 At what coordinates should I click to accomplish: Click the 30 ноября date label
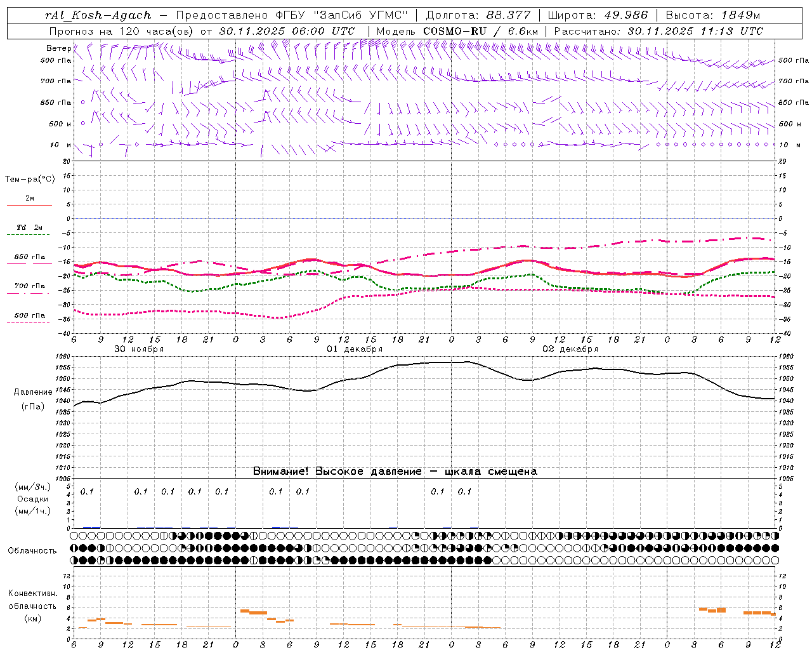(139, 349)
